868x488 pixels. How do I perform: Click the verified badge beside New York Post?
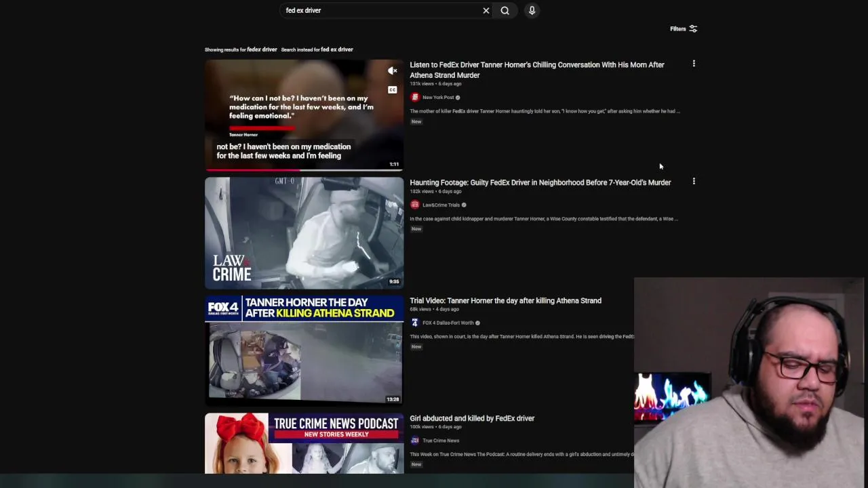(x=458, y=98)
